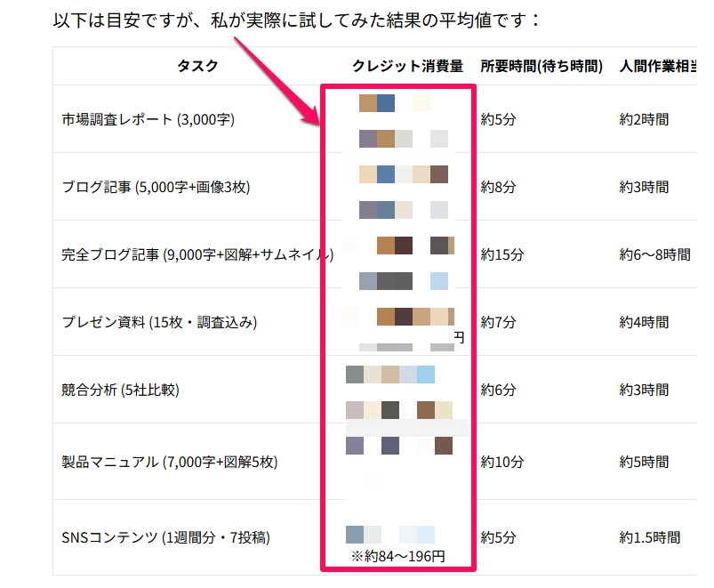Click the タスク column header
This screenshot has width=714, height=588.
pyautogui.click(x=197, y=67)
